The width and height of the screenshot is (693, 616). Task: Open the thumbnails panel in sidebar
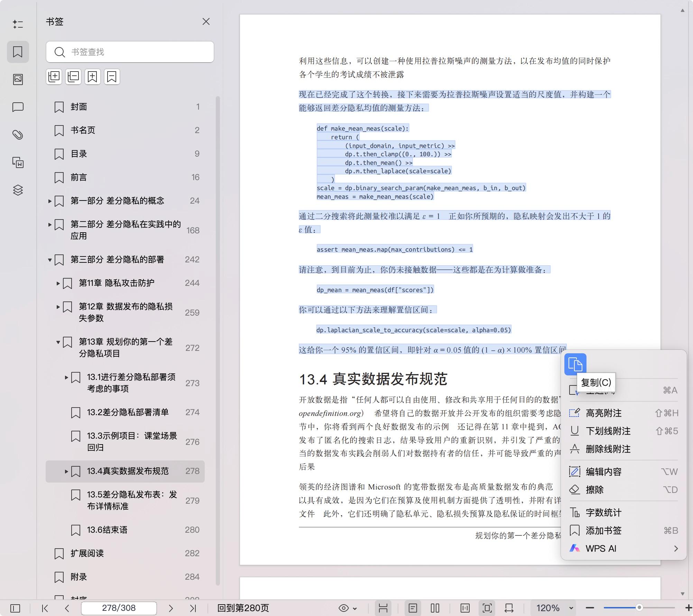coord(18,80)
